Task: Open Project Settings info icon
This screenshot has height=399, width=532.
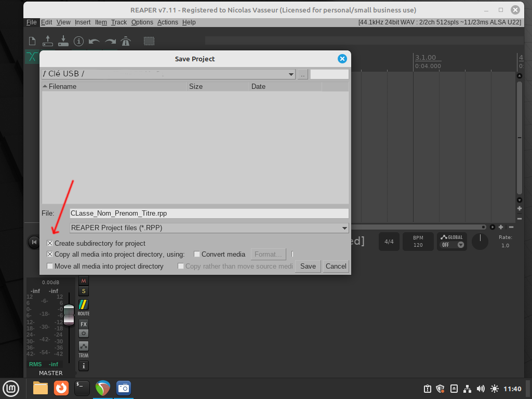Action: 79,41
